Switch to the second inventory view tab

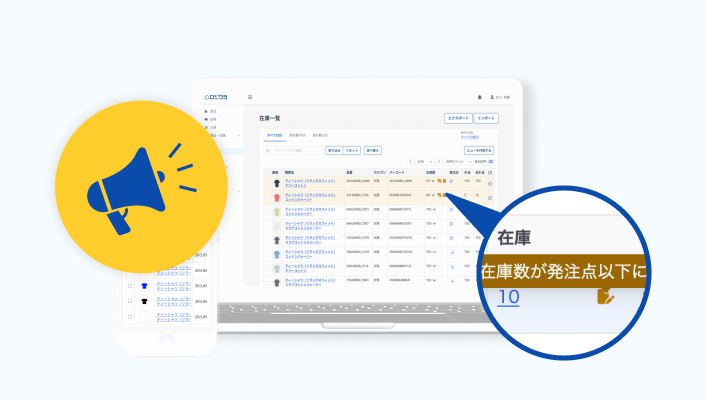click(x=297, y=134)
